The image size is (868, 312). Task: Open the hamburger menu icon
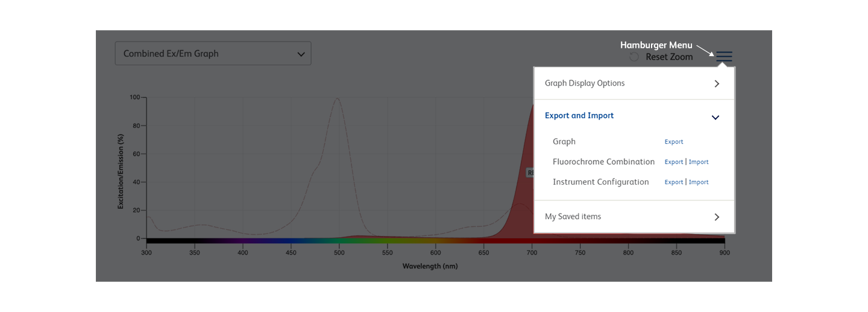coord(724,57)
